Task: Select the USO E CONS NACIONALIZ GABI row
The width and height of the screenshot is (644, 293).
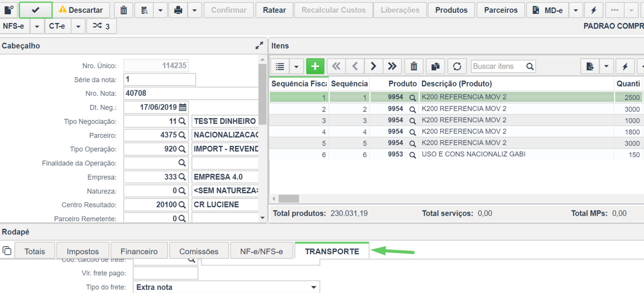Action: (x=456, y=154)
